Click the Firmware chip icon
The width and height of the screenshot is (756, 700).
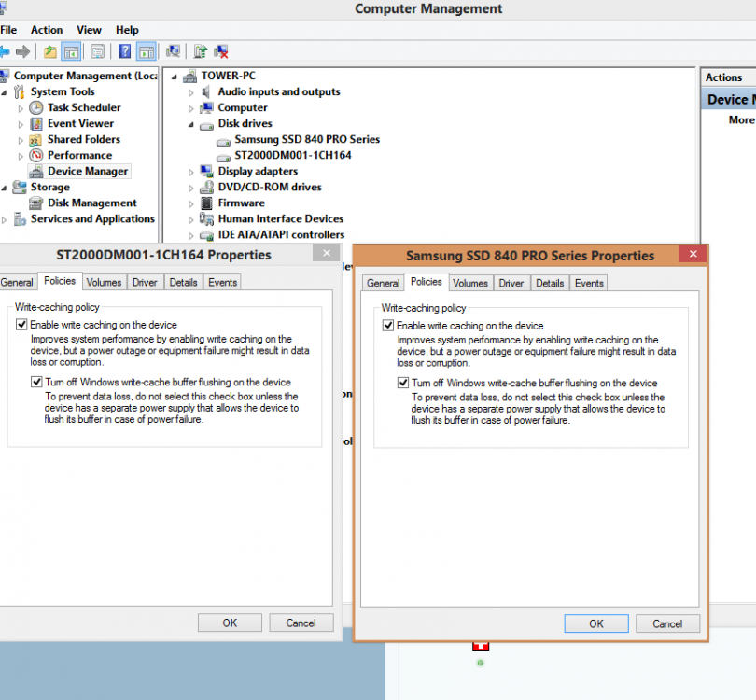pos(207,203)
